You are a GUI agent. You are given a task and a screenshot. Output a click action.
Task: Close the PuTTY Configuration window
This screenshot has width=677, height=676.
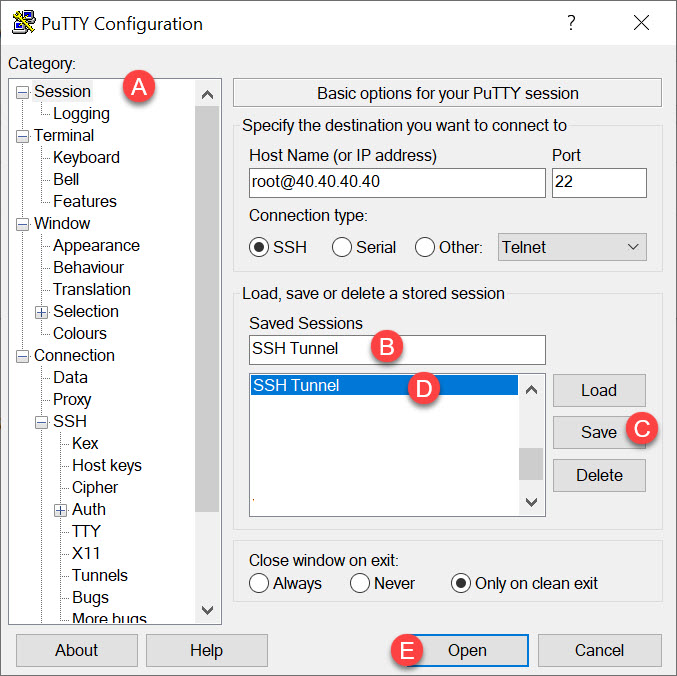click(x=641, y=22)
